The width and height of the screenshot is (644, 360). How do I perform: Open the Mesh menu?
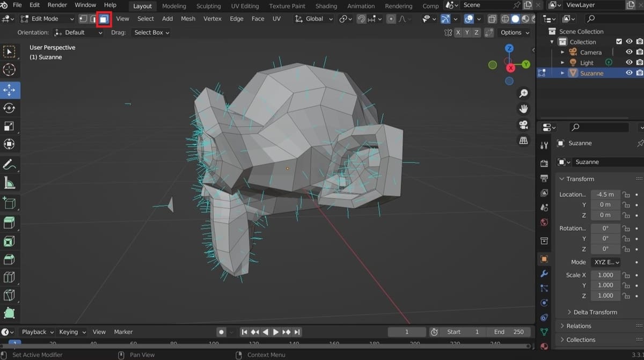[188, 19]
